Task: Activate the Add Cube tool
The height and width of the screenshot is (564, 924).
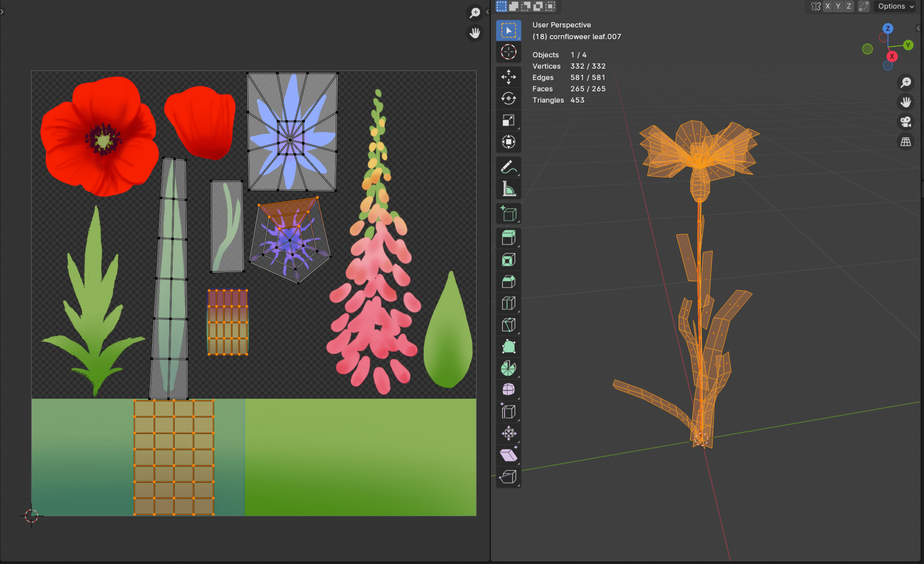Action: (508, 213)
